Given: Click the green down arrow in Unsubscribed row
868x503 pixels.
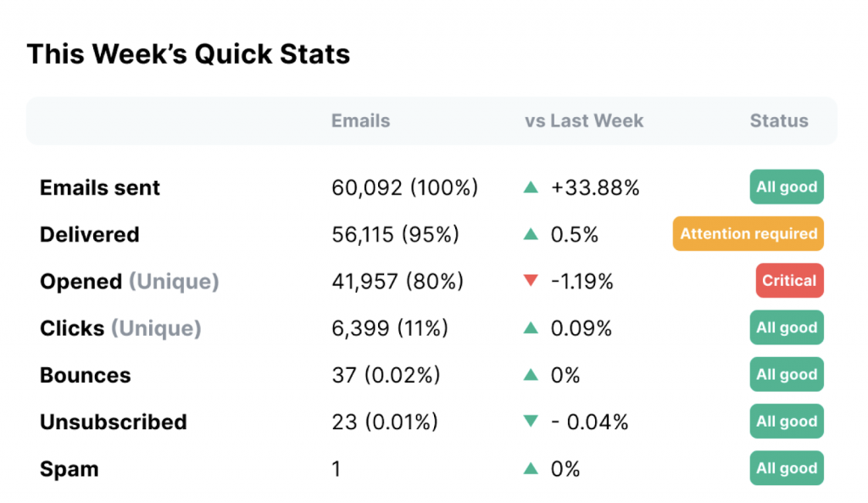Looking at the screenshot, I should coord(531,422).
